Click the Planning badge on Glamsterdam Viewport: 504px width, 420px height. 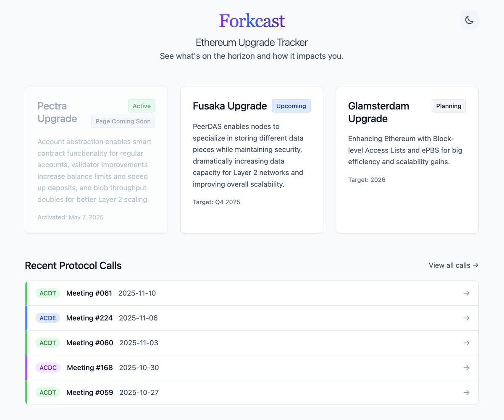click(449, 106)
